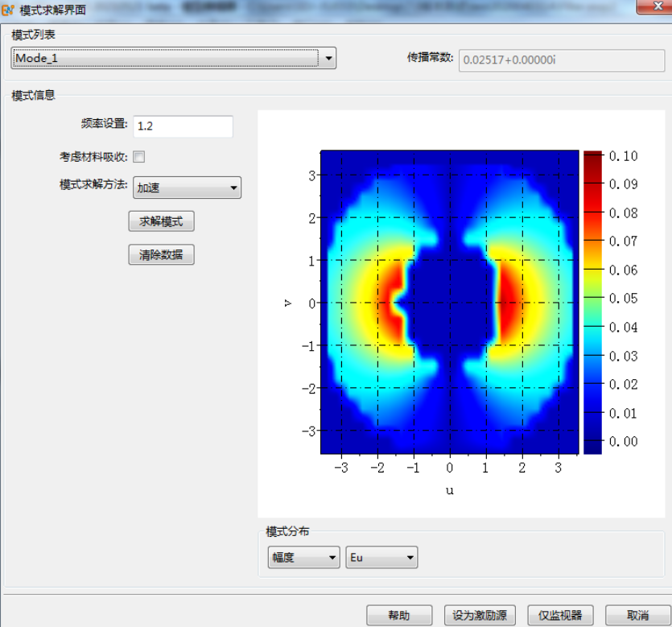The image size is (672, 627).
Task: Click the v axis label
Action: coord(287,303)
